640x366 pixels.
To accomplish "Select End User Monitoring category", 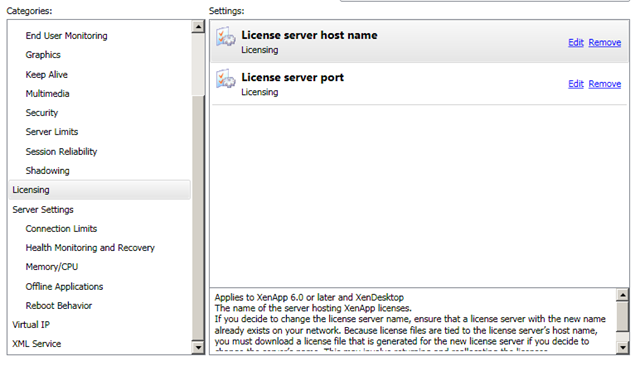I will pos(67,36).
